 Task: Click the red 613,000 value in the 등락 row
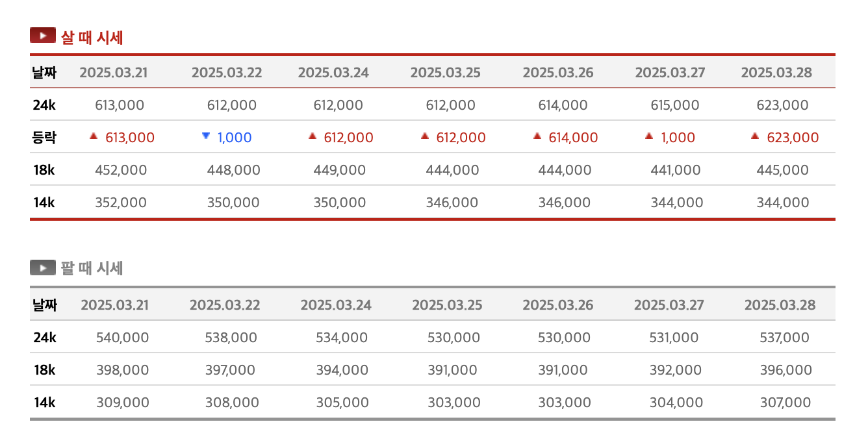[130, 138]
